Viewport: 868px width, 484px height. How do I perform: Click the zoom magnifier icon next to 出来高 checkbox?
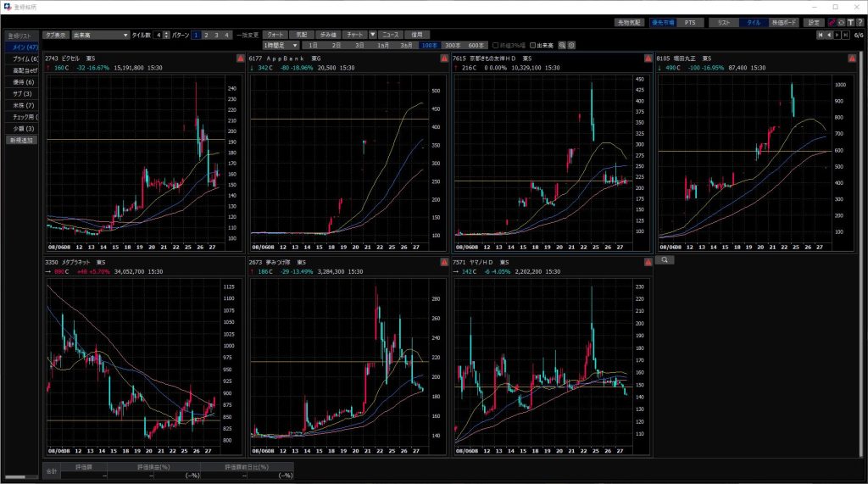pos(562,45)
